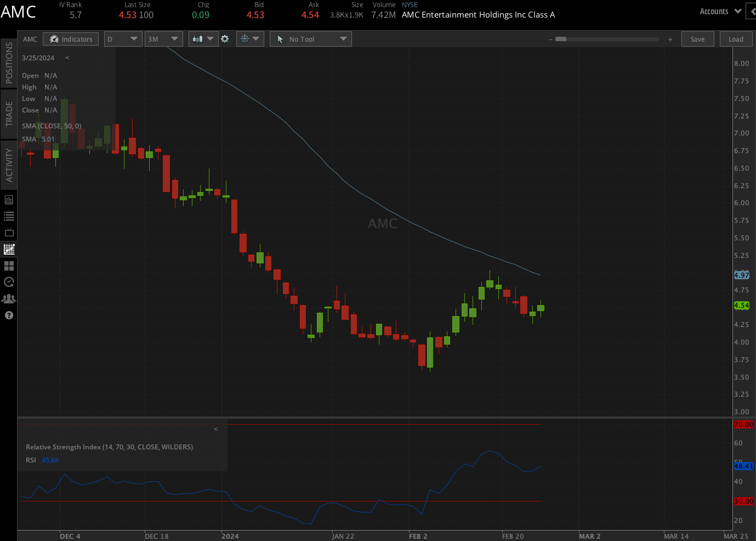The image size is (756, 541).
Task: Click the Last price 4.53 value
Action: (x=128, y=15)
